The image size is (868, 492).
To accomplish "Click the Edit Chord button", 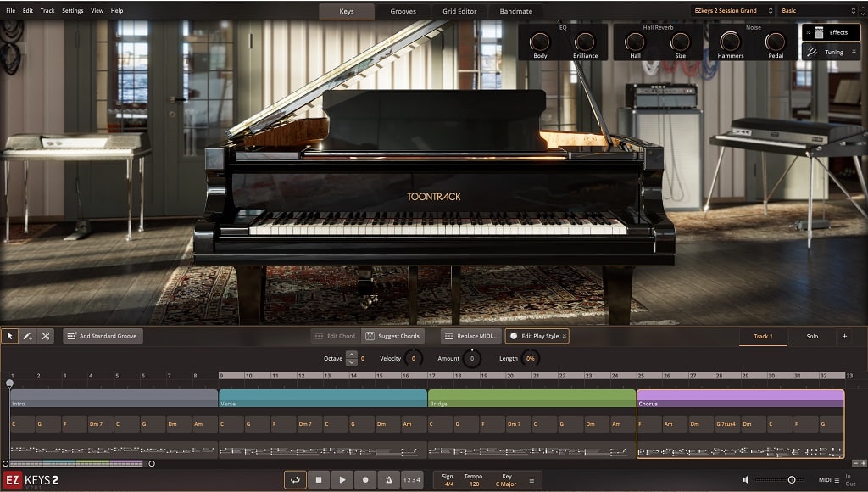I will tap(336, 336).
